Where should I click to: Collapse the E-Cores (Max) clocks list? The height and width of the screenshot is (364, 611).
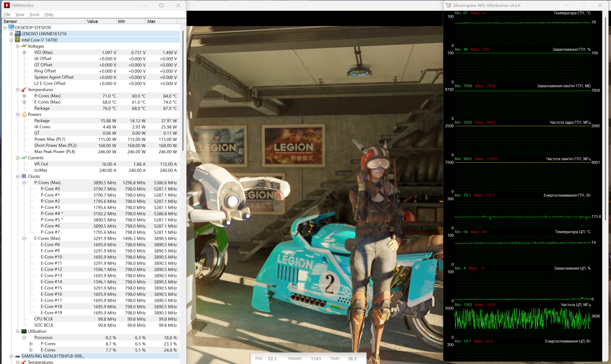coord(24,238)
